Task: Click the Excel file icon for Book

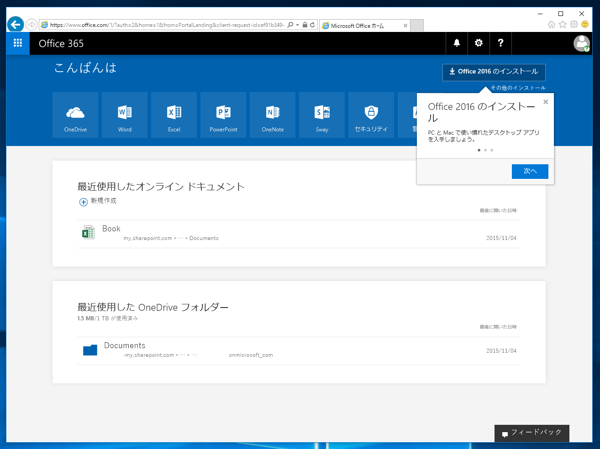Action: coord(88,232)
